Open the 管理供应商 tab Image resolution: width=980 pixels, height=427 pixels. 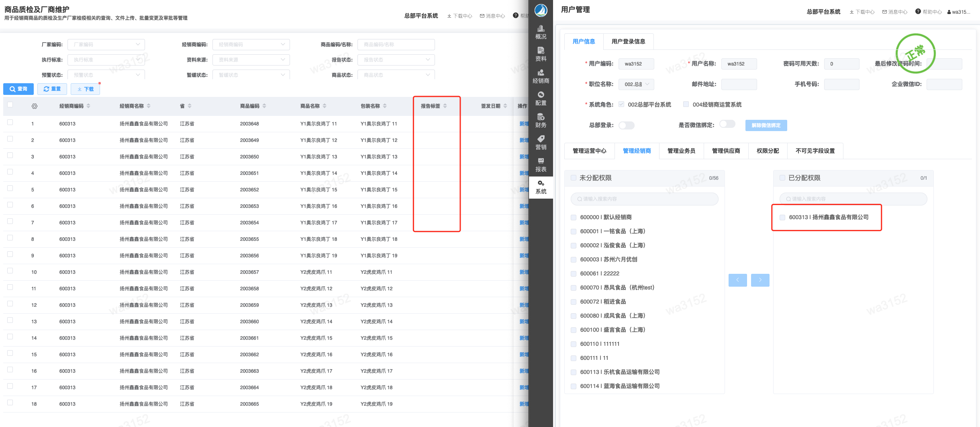[726, 151]
